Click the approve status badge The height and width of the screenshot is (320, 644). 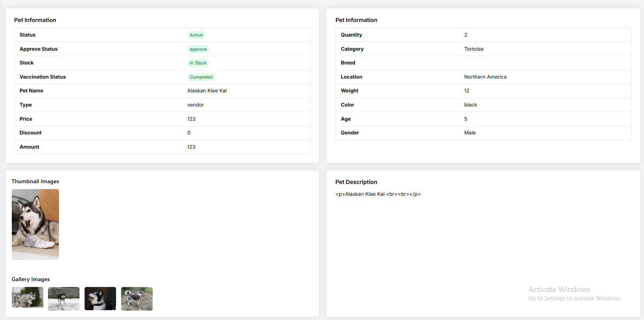click(x=198, y=49)
